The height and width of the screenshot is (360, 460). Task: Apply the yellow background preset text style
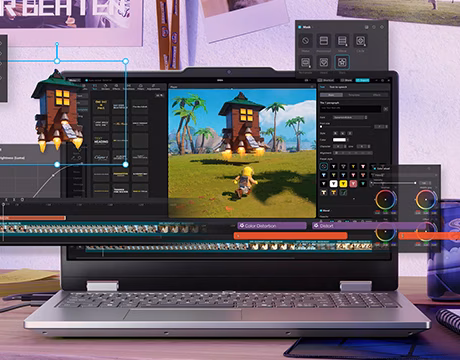point(343,184)
